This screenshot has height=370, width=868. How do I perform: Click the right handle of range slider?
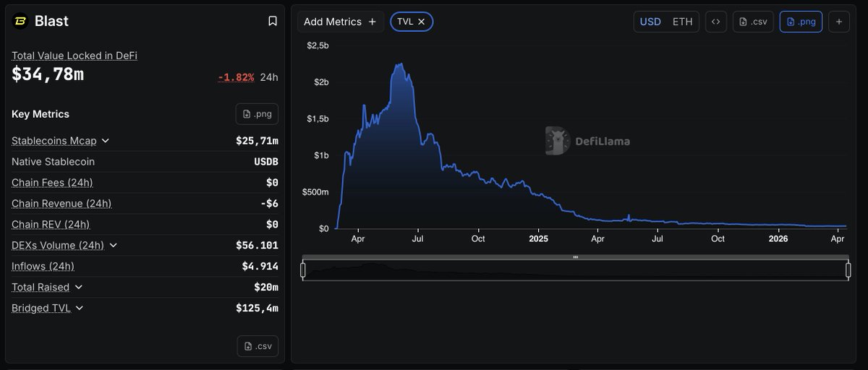[x=848, y=270]
